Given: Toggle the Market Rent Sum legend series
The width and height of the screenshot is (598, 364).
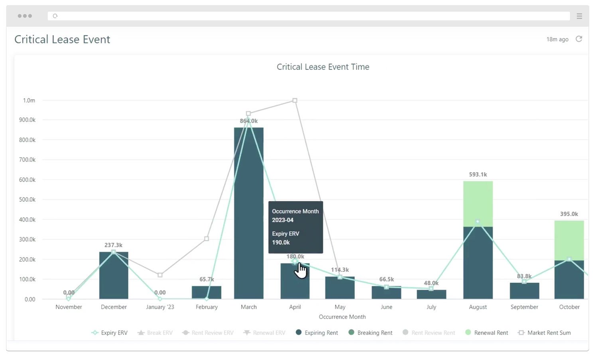Looking at the screenshot, I should (544, 333).
